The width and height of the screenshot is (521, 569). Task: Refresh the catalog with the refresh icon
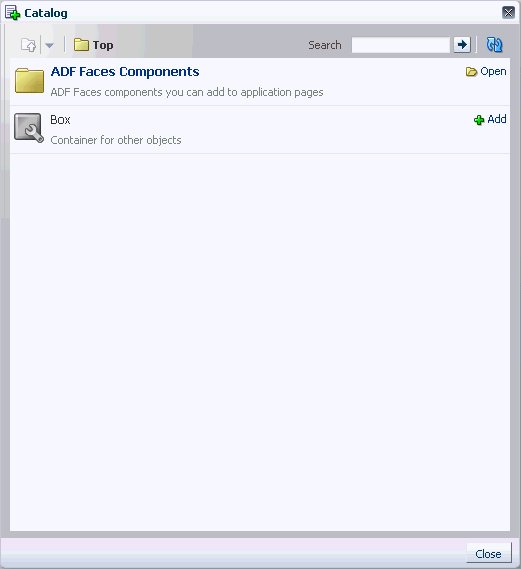coord(494,45)
